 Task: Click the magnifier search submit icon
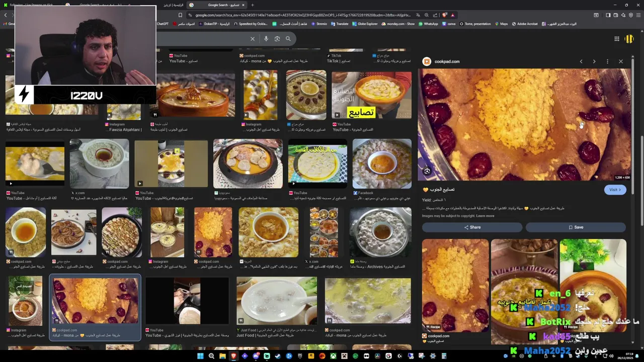tap(288, 39)
